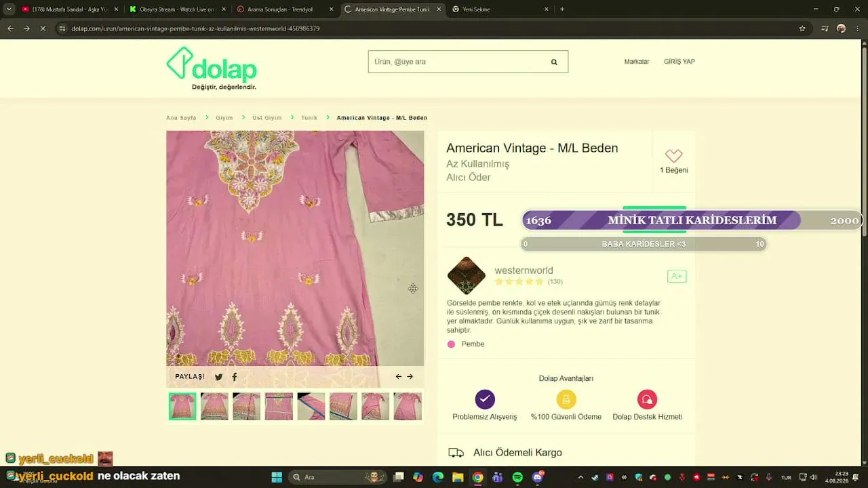This screenshot has height=488, width=868.
Task: Open a new Chrome tab with plus button
Action: coord(562,9)
